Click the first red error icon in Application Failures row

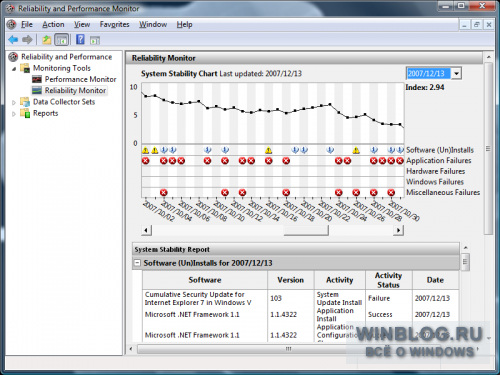coord(146,161)
